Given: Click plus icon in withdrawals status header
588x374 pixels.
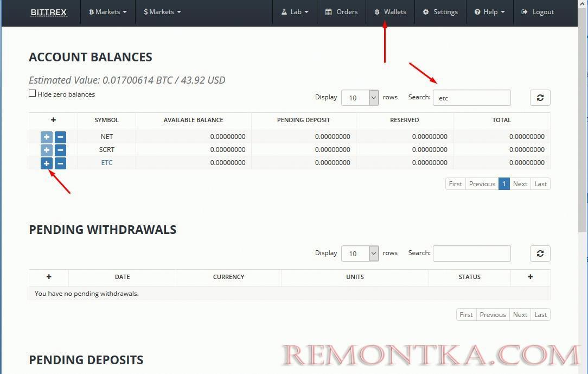Looking at the screenshot, I should (530, 277).
